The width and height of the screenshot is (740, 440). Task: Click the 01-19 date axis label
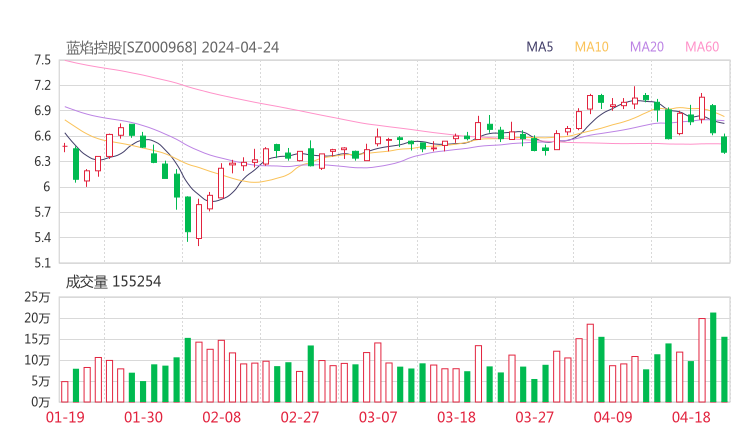(65, 417)
